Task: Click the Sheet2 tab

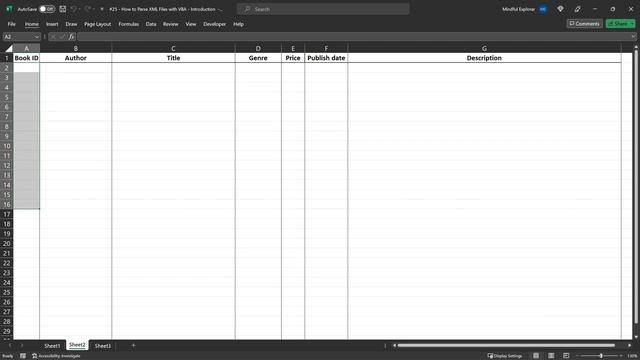Action: click(x=77, y=345)
